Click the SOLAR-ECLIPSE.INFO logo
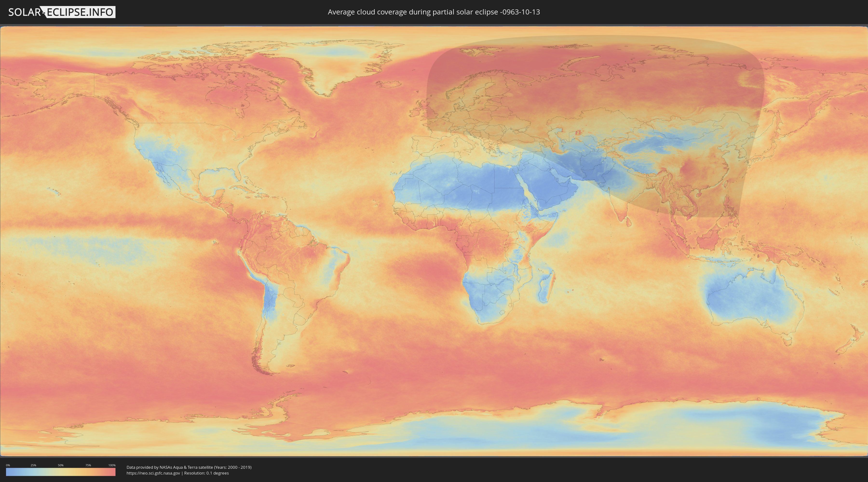This screenshot has height=482, width=868. point(62,12)
